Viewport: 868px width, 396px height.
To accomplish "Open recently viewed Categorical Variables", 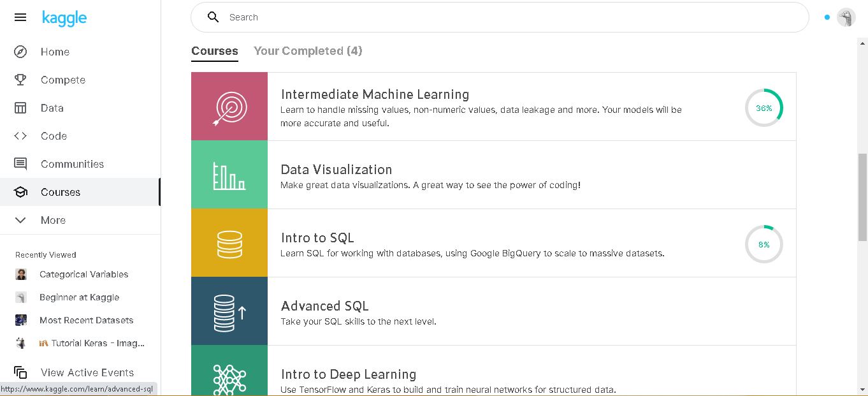I will [x=83, y=274].
